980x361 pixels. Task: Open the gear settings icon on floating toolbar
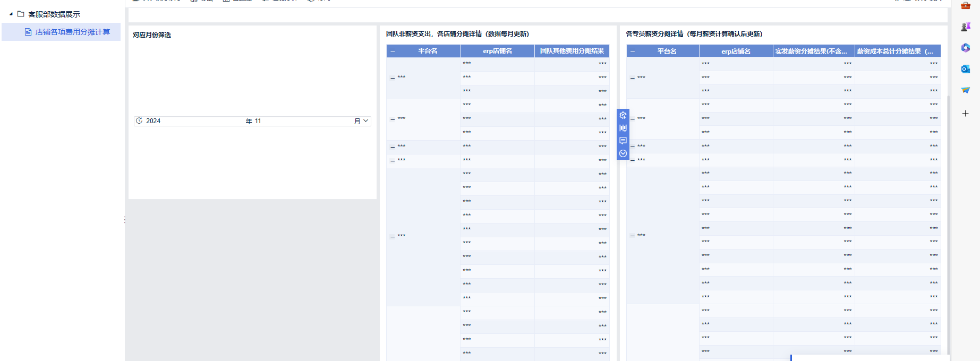tap(623, 115)
